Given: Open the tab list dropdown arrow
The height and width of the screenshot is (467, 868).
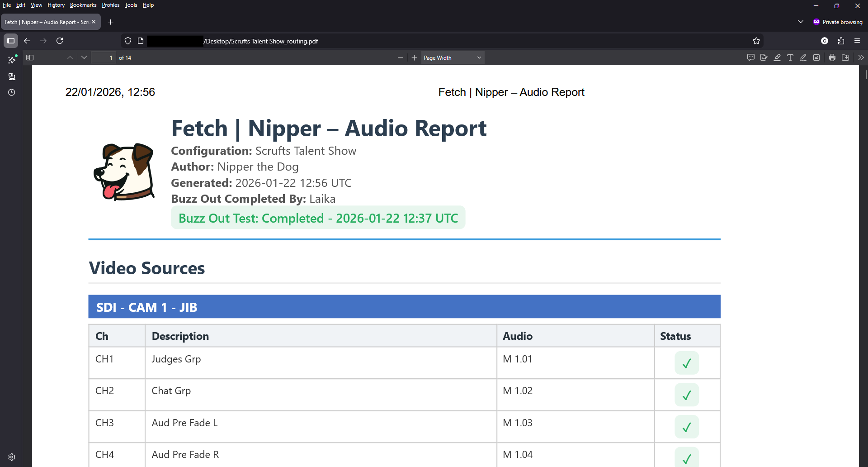Looking at the screenshot, I should click(800, 21).
